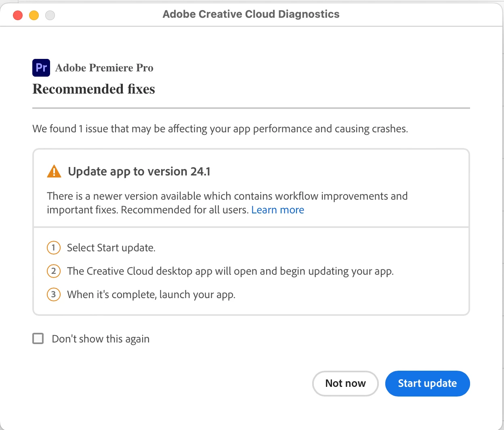Click the step 3 circled number
The image size is (504, 430).
click(x=54, y=294)
